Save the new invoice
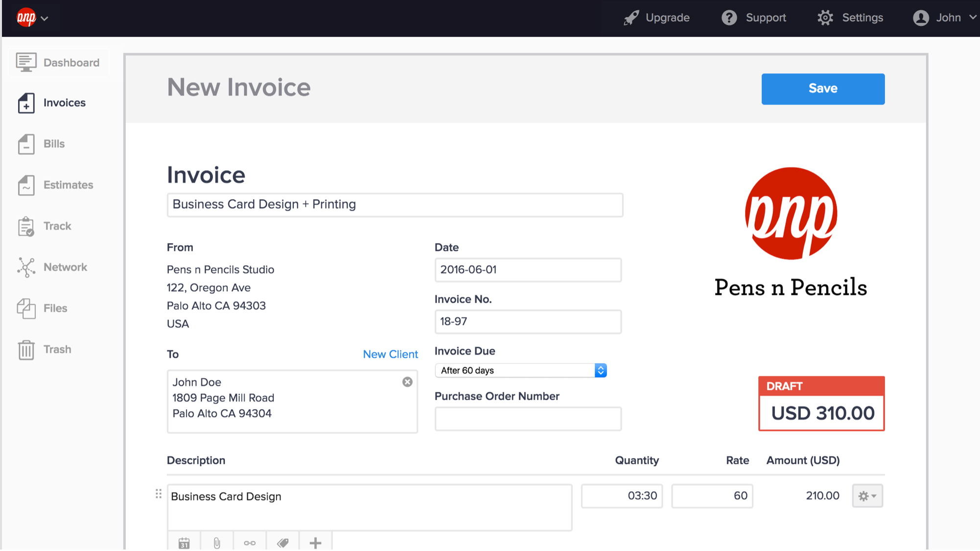This screenshot has width=980, height=551. pyautogui.click(x=823, y=89)
